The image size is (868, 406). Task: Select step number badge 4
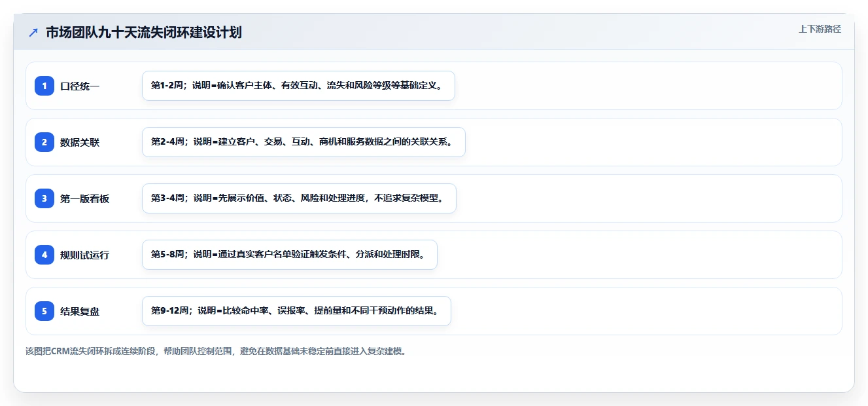[x=44, y=255]
